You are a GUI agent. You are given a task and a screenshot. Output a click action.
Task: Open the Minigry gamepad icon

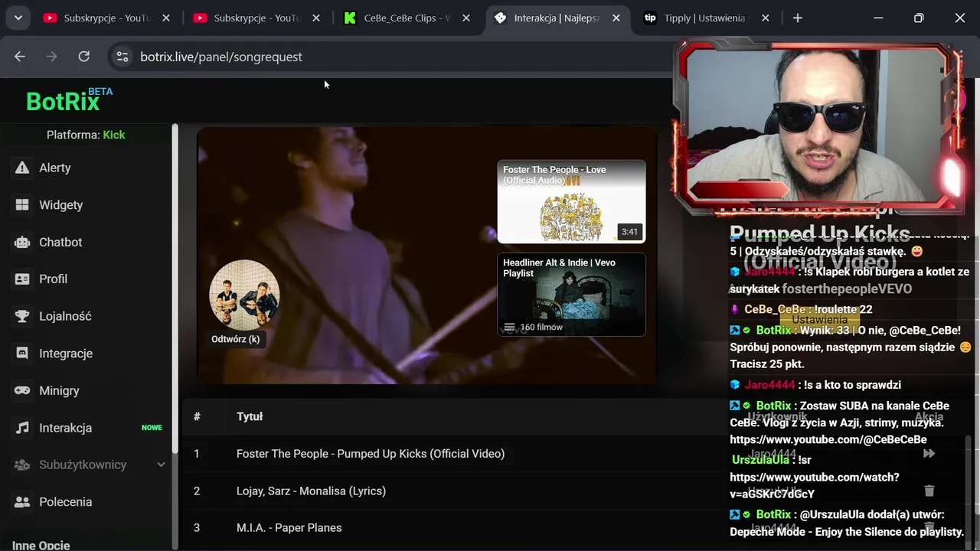(x=22, y=390)
